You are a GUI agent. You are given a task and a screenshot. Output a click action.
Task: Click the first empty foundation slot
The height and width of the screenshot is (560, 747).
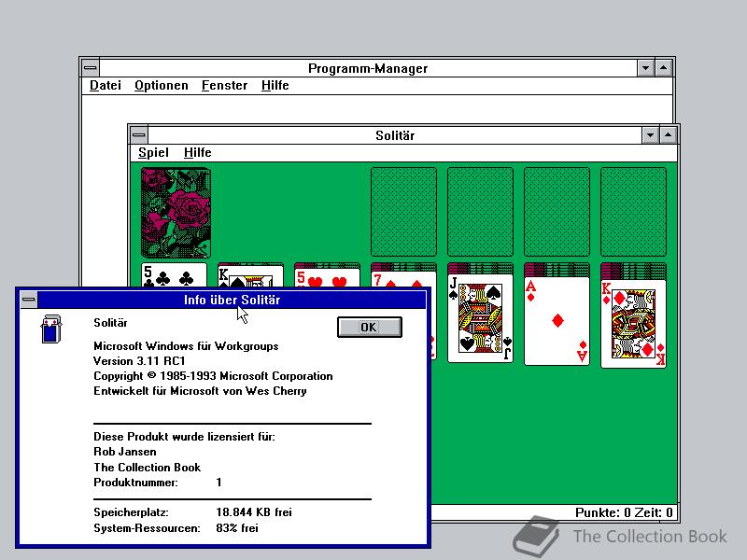pos(403,212)
